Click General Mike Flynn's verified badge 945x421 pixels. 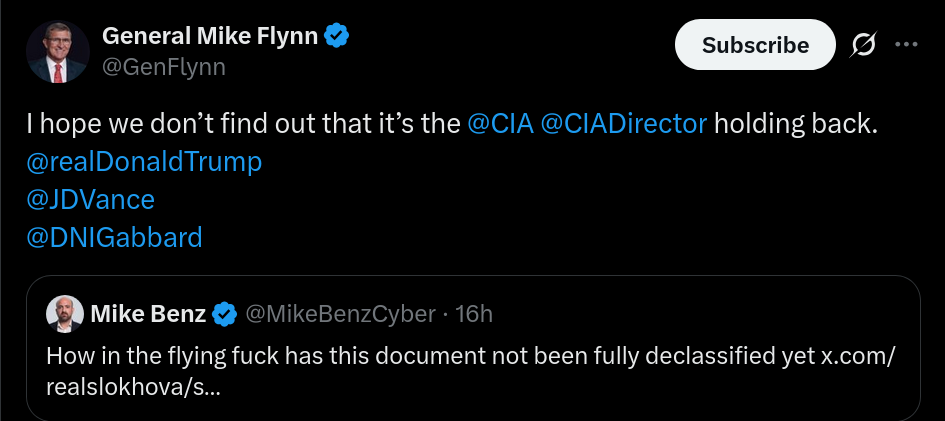337,37
